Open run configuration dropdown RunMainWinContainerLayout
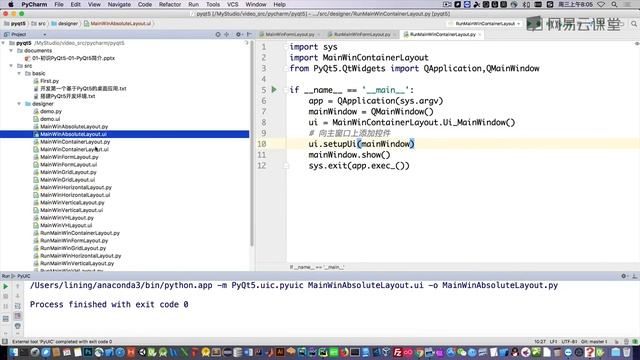 [x=484, y=24]
